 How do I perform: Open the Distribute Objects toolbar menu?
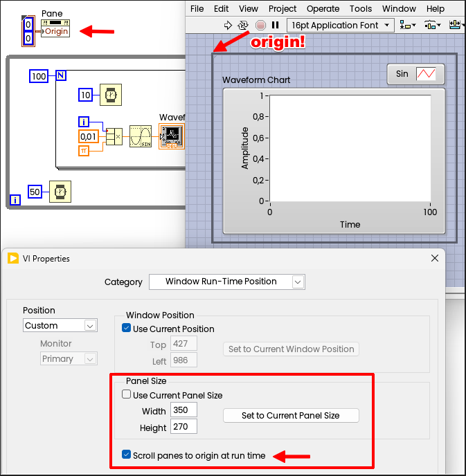click(x=432, y=25)
